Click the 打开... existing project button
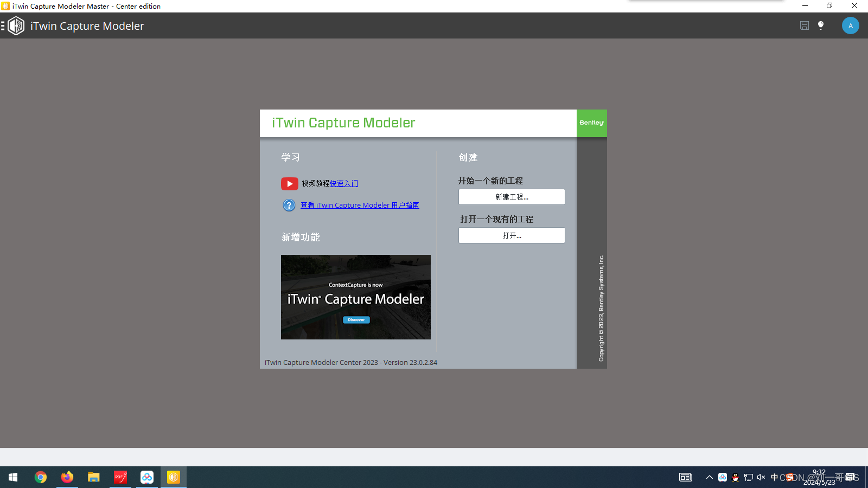Image resolution: width=868 pixels, height=488 pixels. (x=512, y=235)
